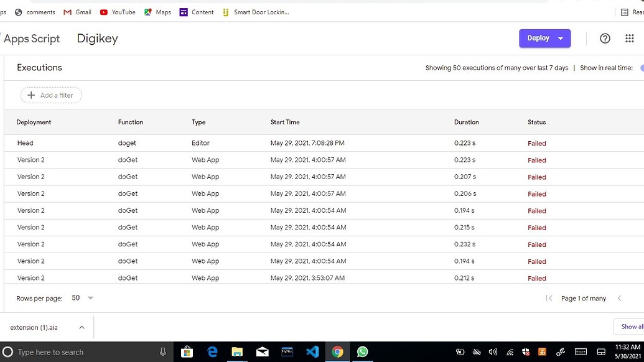Image resolution: width=644 pixels, height=362 pixels.
Task: Click the Start Time column header
Action: click(285, 123)
